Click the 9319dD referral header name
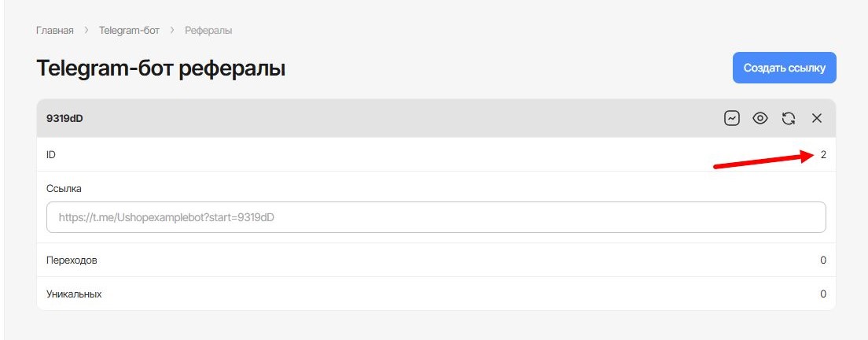The height and width of the screenshot is (340, 868). point(64,118)
